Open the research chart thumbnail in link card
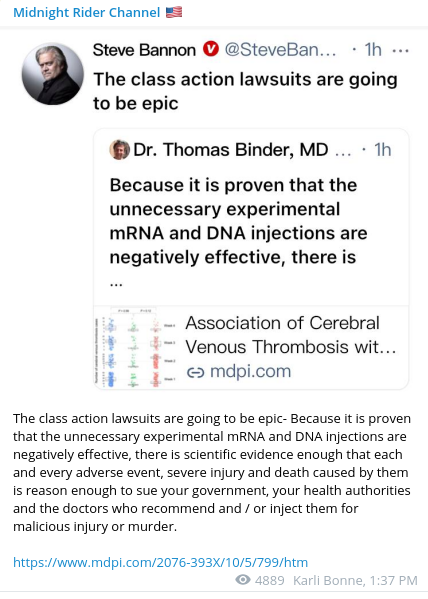Image resolution: width=428 pixels, height=599 pixels. 135,347
